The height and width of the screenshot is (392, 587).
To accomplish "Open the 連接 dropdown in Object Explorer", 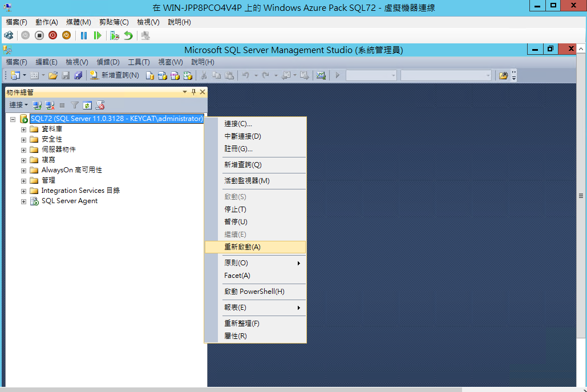I will pos(18,105).
